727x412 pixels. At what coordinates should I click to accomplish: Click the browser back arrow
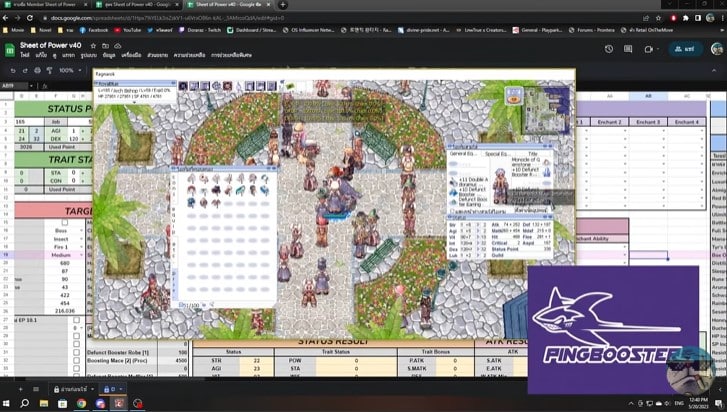[6, 18]
